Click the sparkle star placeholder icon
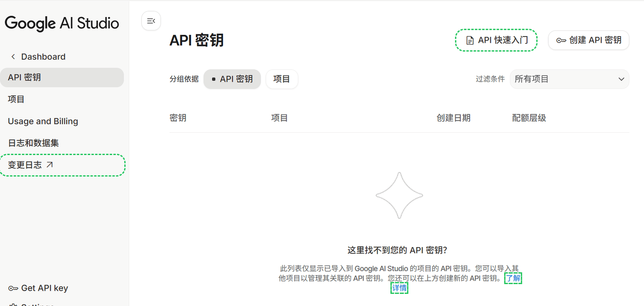Image resolution: width=644 pixels, height=306 pixels. [399, 195]
